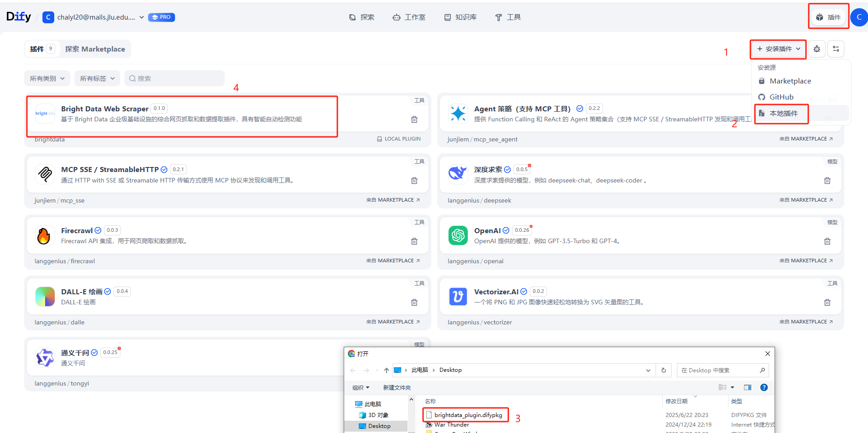
Task: Choose GitHub as install source
Action: (801, 97)
